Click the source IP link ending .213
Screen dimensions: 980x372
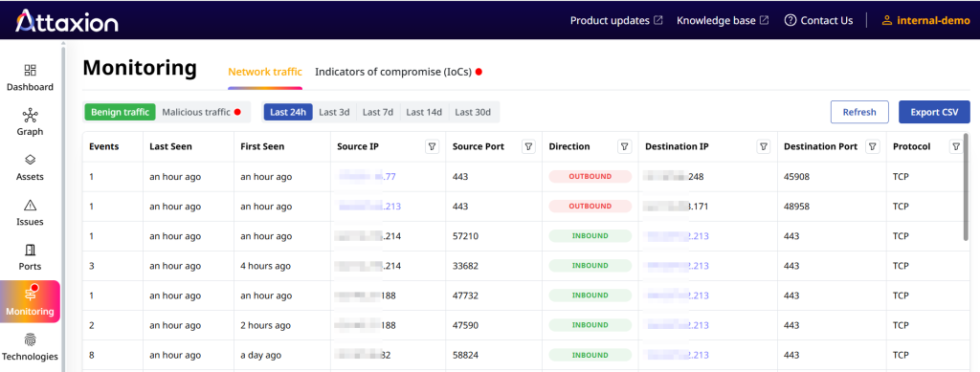click(x=370, y=206)
